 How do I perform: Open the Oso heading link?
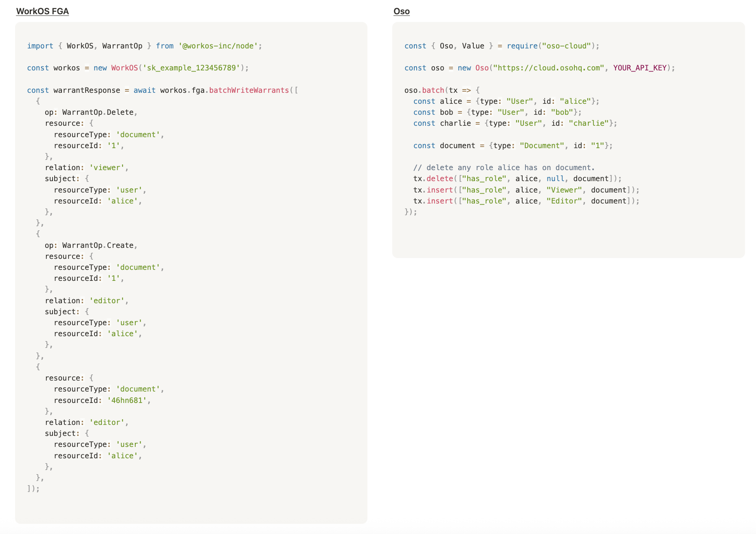tap(401, 11)
